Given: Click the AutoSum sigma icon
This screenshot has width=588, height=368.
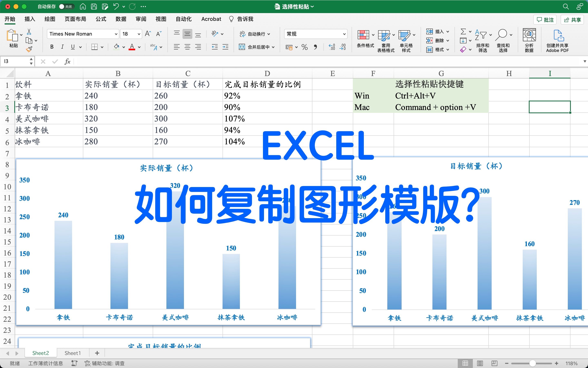Looking at the screenshot, I should pyautogui.click(x=463, y=32).
